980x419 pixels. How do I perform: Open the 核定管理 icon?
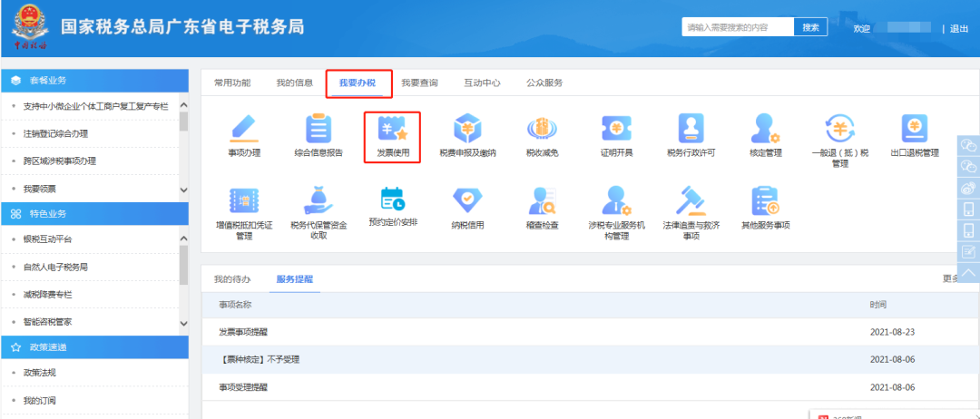tap(766, 129)
